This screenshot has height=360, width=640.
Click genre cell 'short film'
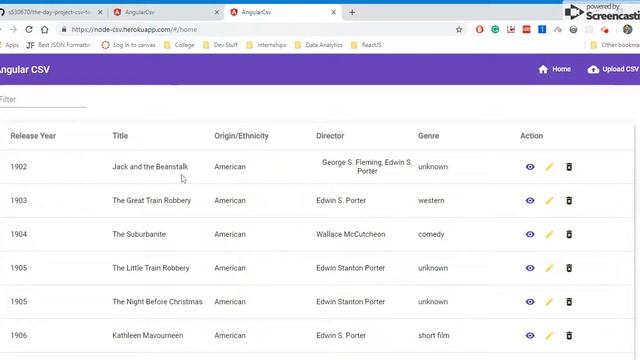point(433,336)
